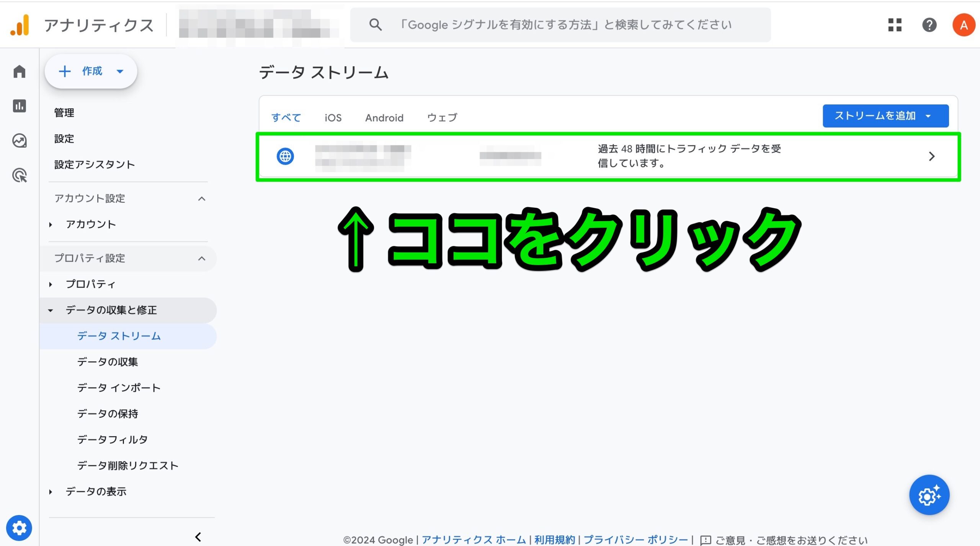
Task: Click the web stream globe icon
Action: 285,156
